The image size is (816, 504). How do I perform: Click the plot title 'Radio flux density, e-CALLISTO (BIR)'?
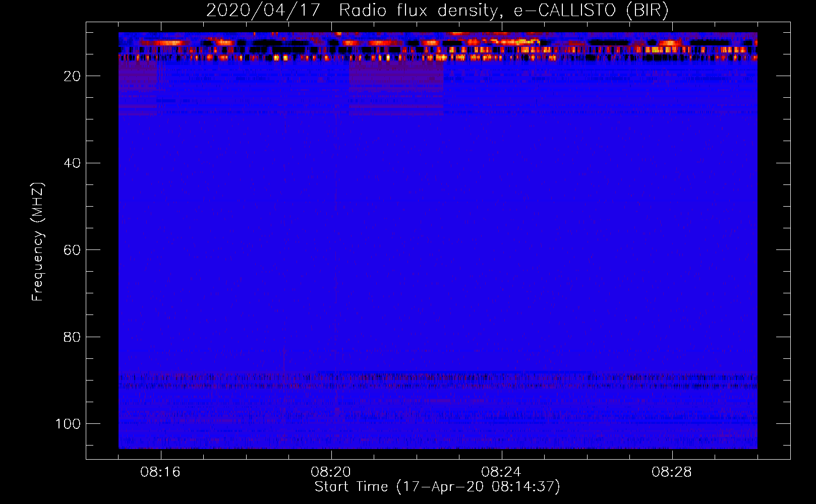click(x=503, y=10)
